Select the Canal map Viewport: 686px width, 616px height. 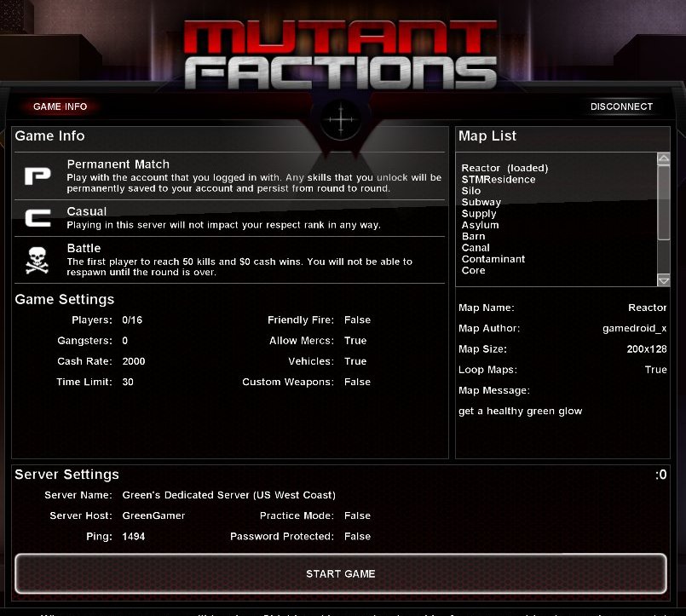[x=476, y=248]
